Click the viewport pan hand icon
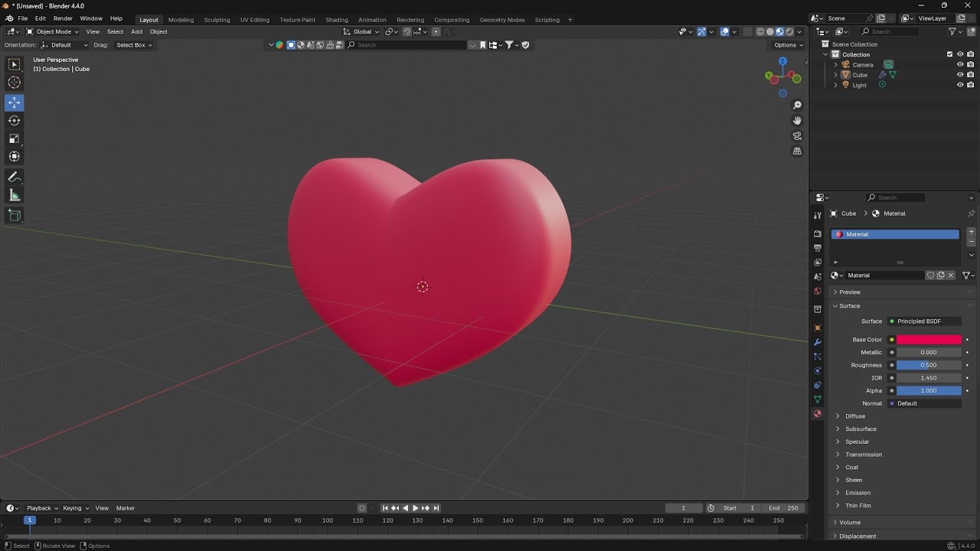The width and height of the screenshot is (980, 551). tap(797, 120)
